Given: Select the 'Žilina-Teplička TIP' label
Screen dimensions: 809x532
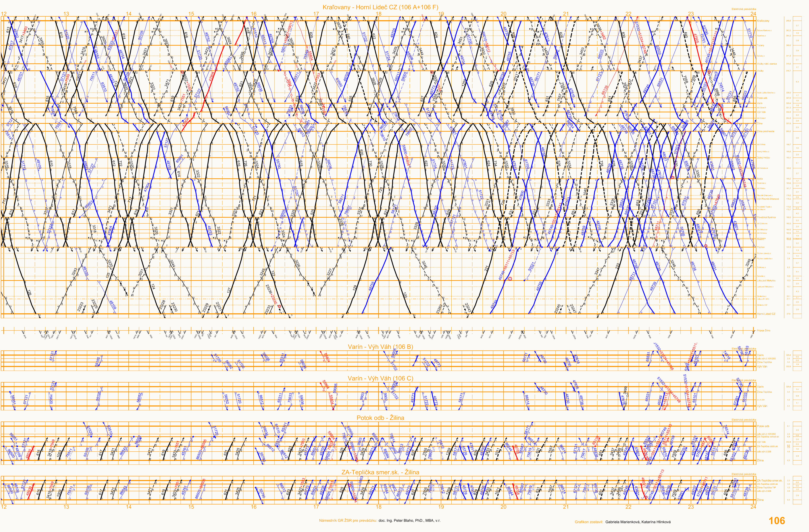Looking at the screenshot, I should coord(766,487).
